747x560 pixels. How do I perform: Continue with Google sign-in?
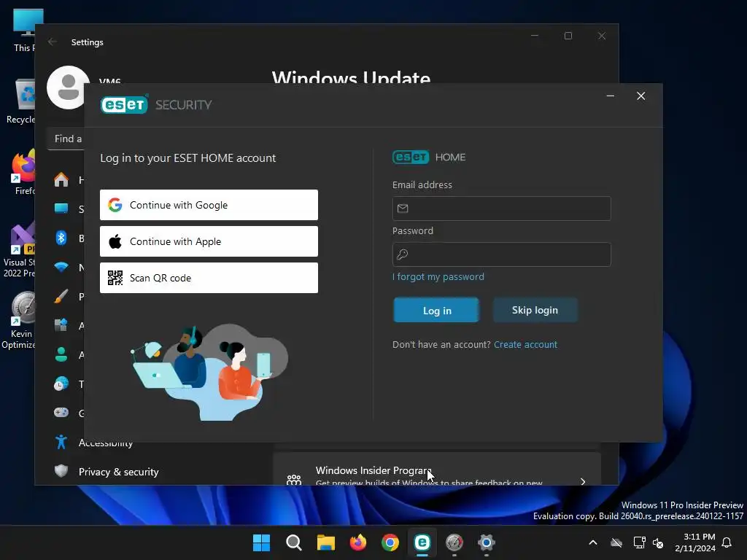click(209, 205)
